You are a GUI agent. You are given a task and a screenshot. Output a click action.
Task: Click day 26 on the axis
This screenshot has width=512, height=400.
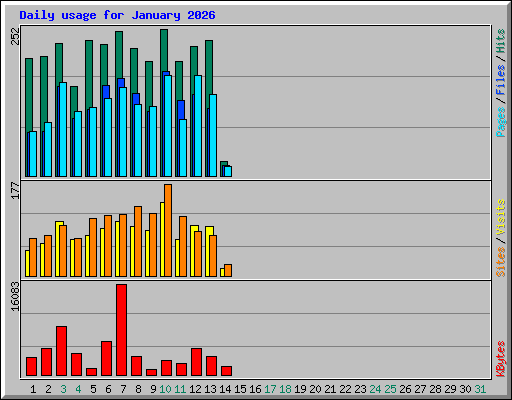405,389
